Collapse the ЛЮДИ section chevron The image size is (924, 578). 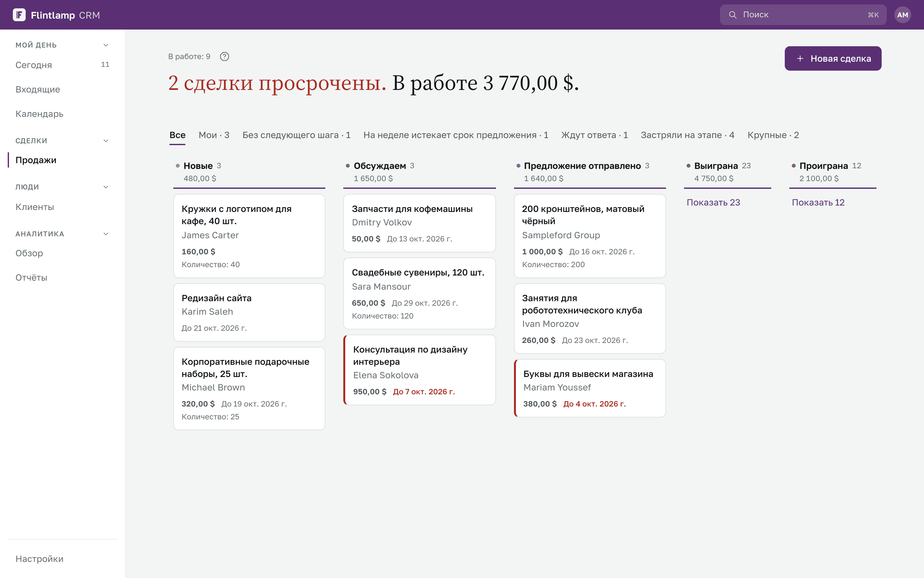click(x=106, y=187)
